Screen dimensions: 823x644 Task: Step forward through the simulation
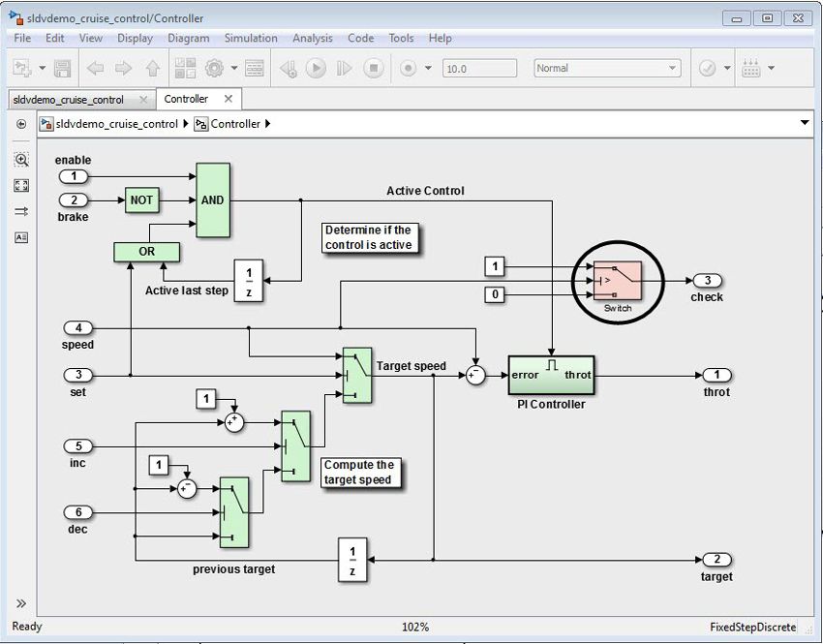click(342, 68)
